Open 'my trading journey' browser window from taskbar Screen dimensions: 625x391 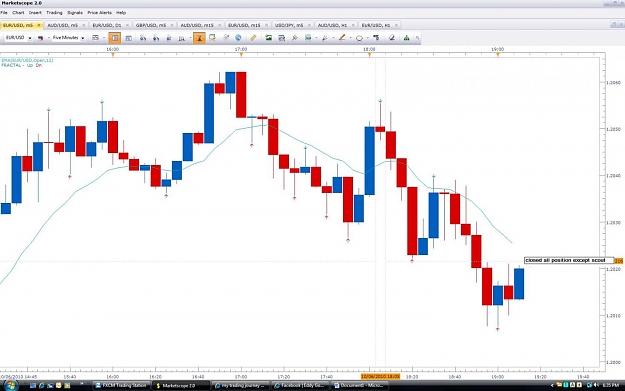click(x=240, y=385)
